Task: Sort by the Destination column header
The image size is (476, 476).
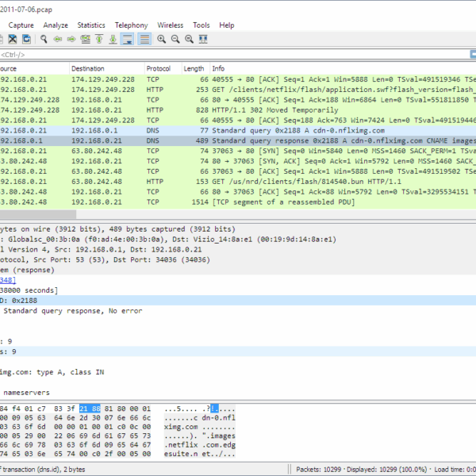Action: click(107, 68)
